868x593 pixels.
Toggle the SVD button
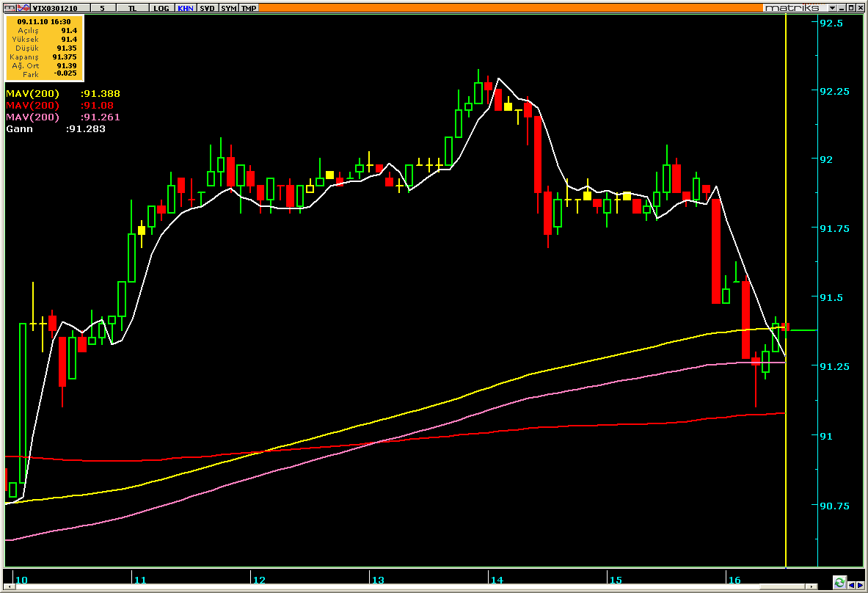(x=207, y=7)
